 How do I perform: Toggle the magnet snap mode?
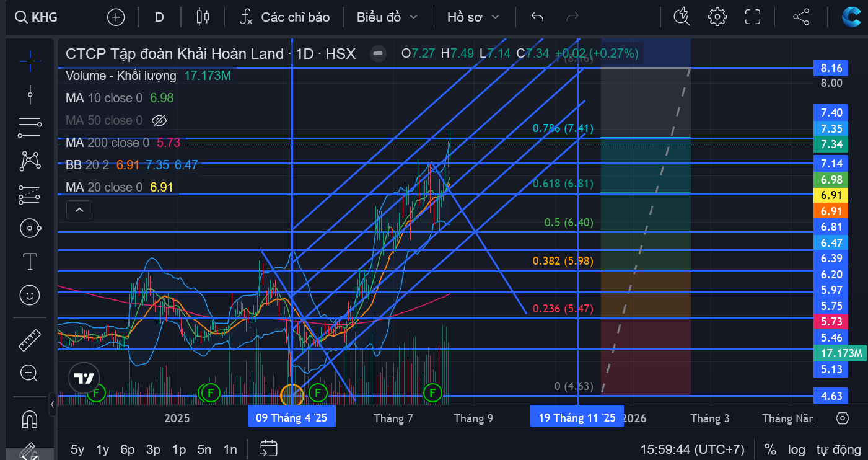pyautogui.click(x=30, y=420)
